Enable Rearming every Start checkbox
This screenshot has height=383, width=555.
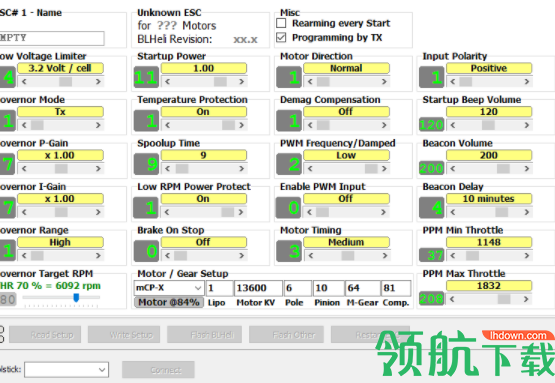(281, 23)
